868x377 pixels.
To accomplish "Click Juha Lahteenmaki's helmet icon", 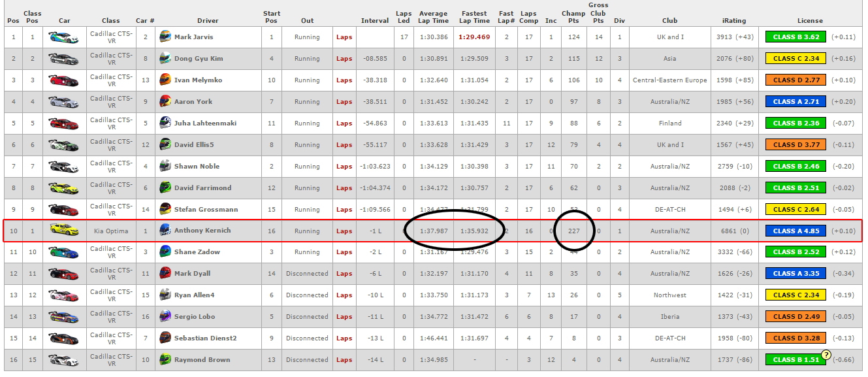I will click(x=165, y=123).
